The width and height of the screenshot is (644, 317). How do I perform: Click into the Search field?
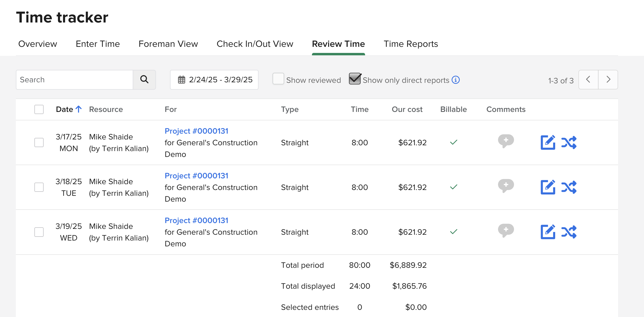point(75,80)
